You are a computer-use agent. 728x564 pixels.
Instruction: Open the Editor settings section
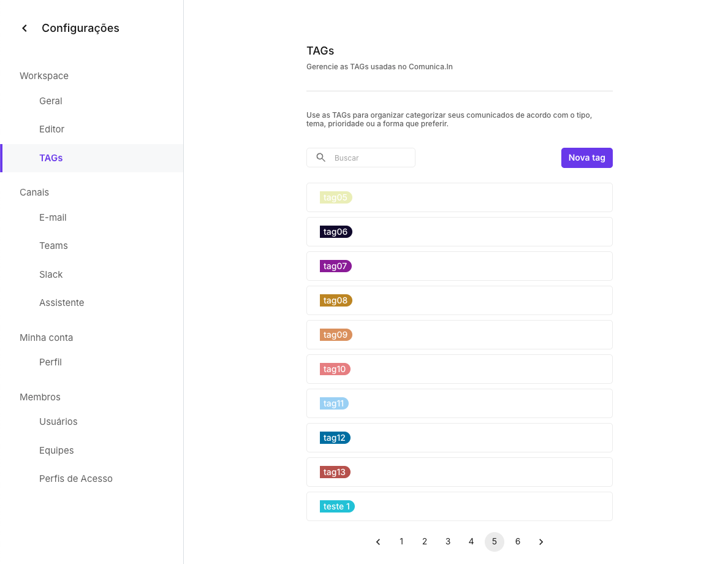[51, 129]
